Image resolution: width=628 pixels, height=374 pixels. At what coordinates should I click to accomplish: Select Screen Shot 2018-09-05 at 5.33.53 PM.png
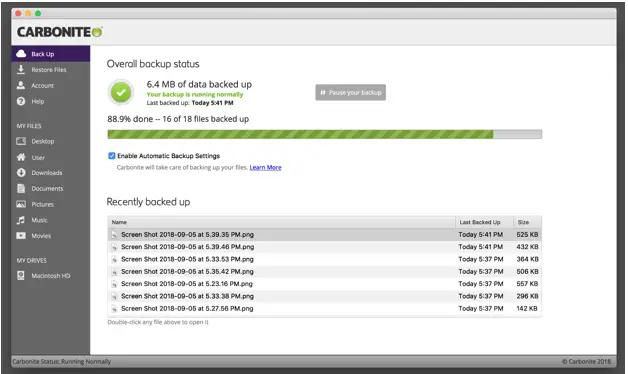coord(187,259)
